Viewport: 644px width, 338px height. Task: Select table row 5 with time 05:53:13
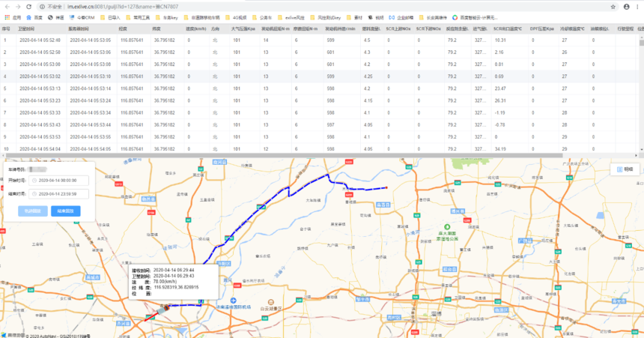coord(320,88)
